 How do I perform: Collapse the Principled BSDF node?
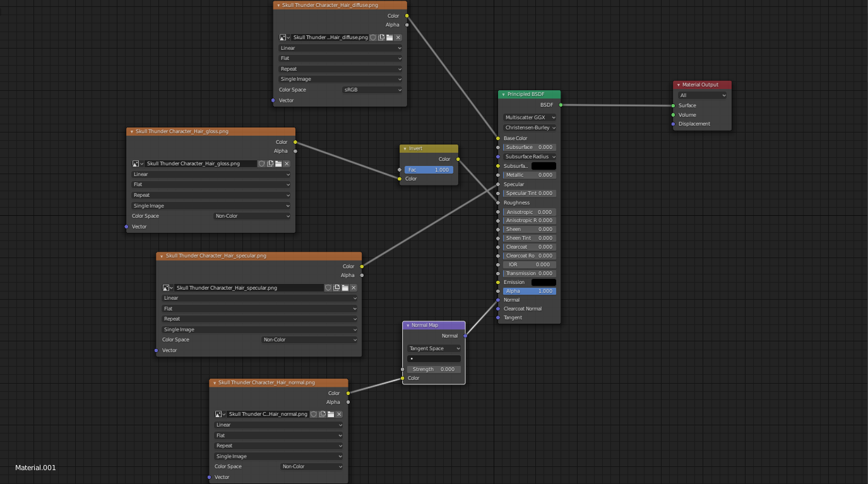504,94
